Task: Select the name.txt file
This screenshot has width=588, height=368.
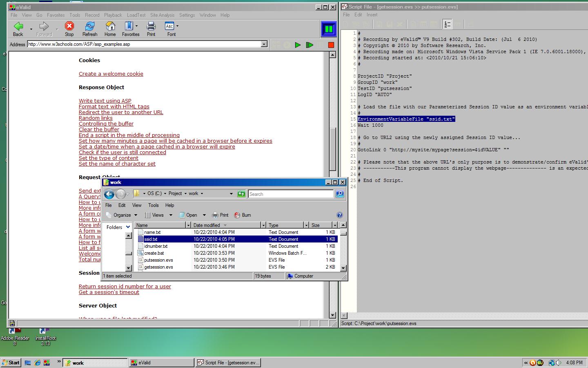Action: point(152,232)
